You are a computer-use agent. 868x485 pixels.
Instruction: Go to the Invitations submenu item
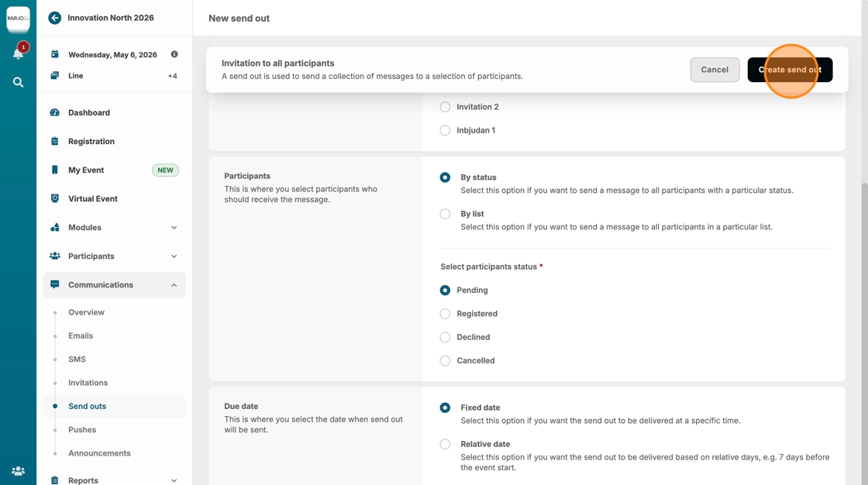click(x=88, y=383)
